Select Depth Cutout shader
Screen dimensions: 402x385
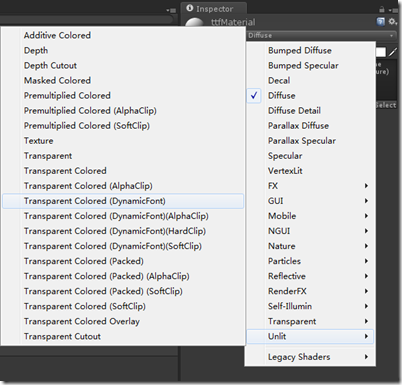[123, 65]
